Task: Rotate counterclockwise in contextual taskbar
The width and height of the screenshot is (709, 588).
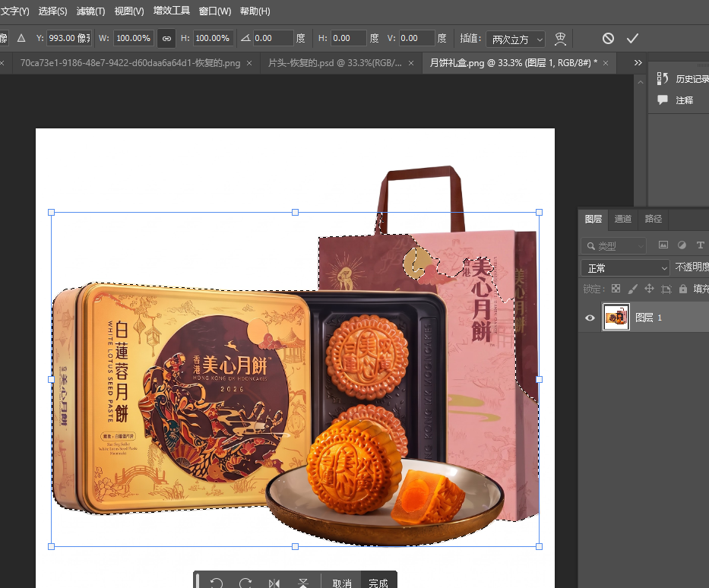Action: click(217, 583)
